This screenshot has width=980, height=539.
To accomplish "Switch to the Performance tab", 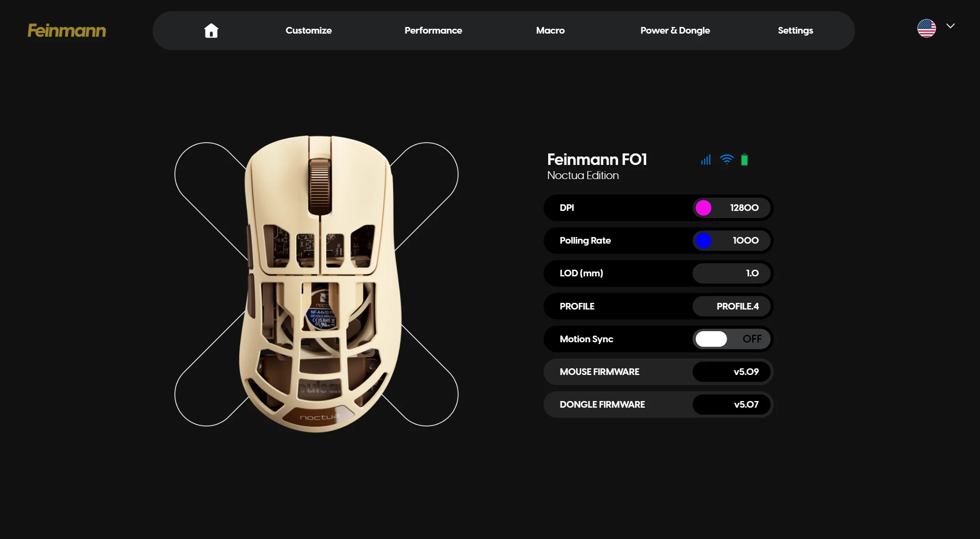I will pos(433,31).
